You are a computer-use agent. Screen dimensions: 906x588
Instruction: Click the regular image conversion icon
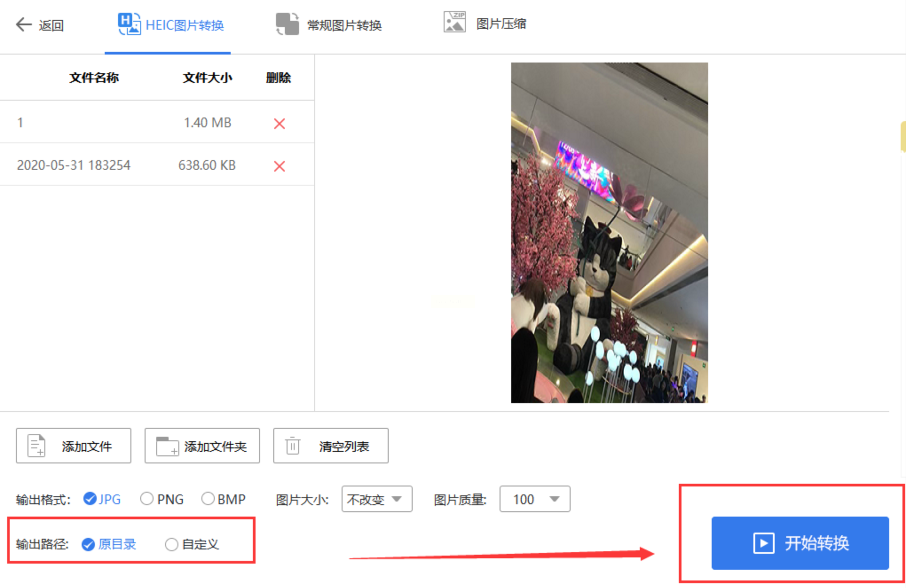287,24
